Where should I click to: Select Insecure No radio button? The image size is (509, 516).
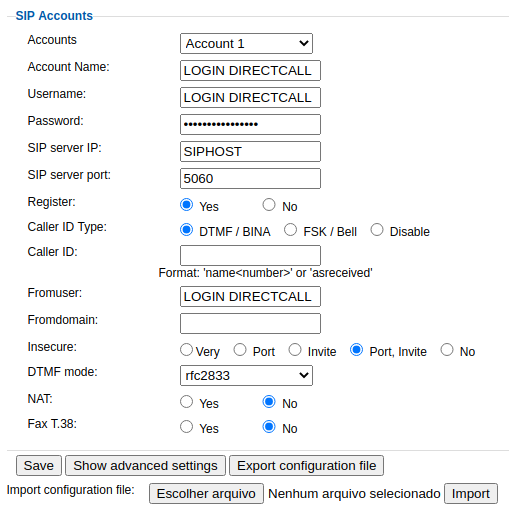pyautogui.click(x=447, y=350)
